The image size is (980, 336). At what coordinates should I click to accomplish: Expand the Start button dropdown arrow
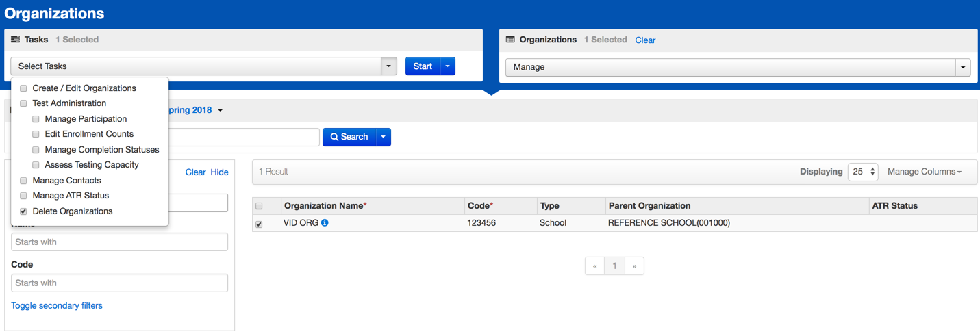pos(447,66)
